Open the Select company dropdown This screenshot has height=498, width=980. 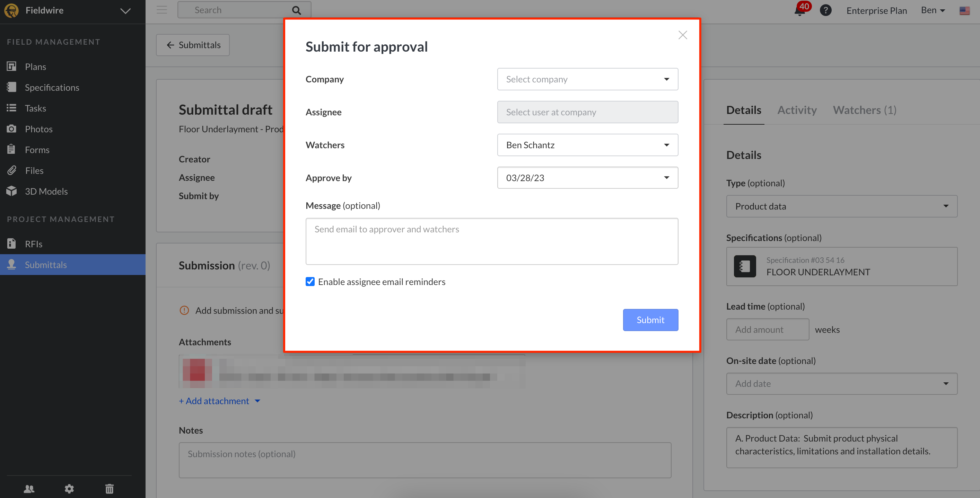[x=587, y=79]
